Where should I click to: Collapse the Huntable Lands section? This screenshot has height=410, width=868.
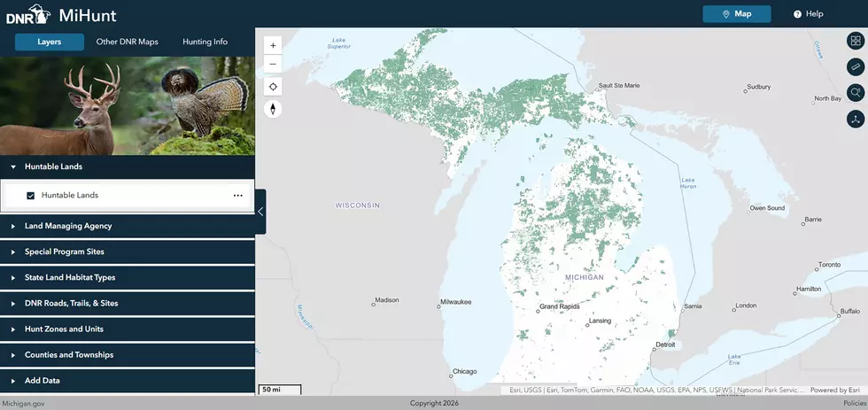pyautogui.click(x=128, y=166)
